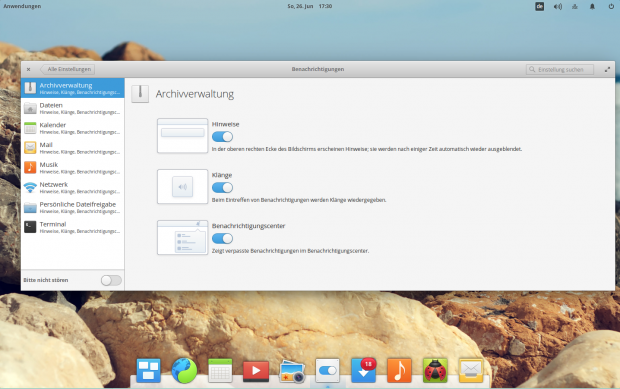Screen dimensions: 620x389
Task: Open multitasking view from dock
Action: (x=148, y=370)
